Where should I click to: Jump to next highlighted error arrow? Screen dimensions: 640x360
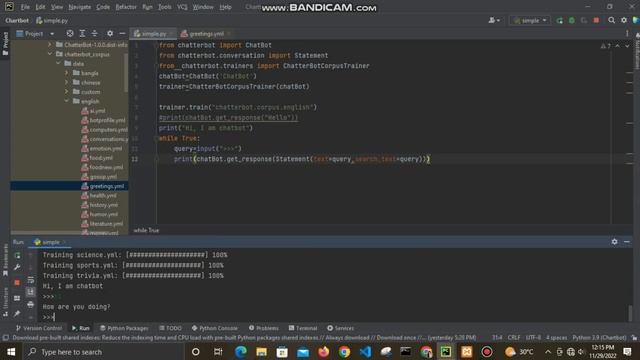point(627,46)
